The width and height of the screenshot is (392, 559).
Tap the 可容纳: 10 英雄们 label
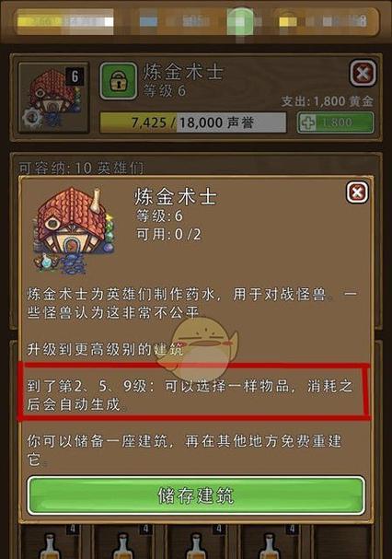pos(81,168)
